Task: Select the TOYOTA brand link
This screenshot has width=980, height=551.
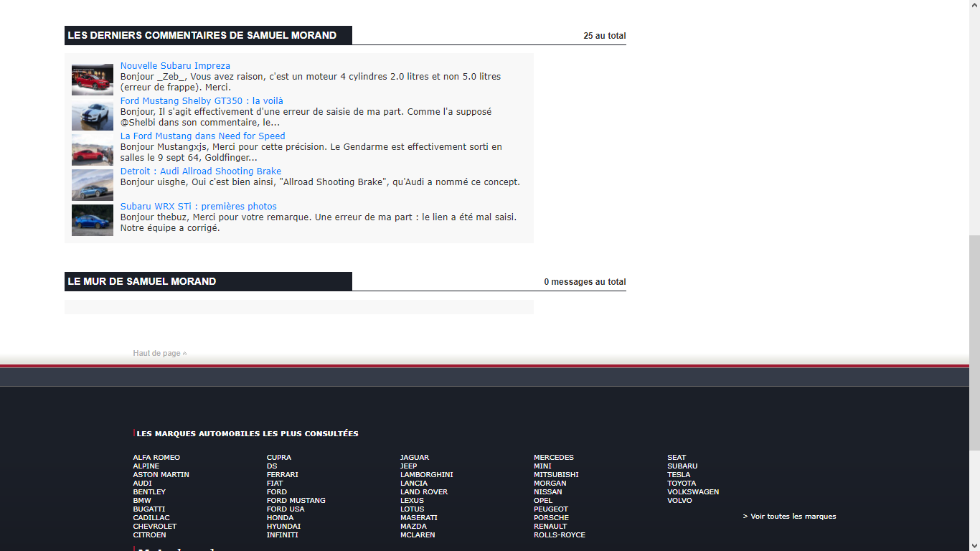Action: [682, 484]
